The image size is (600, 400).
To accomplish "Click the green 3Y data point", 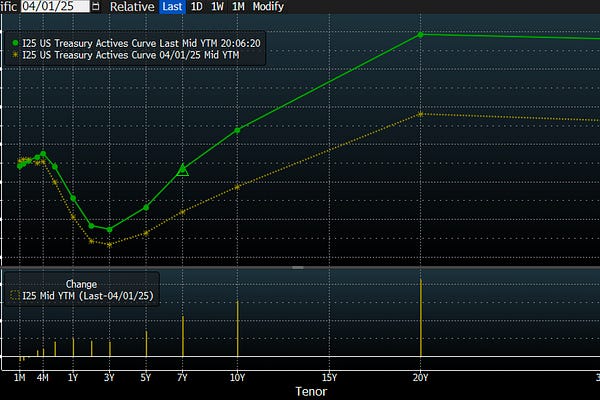I will pos(110,229).
